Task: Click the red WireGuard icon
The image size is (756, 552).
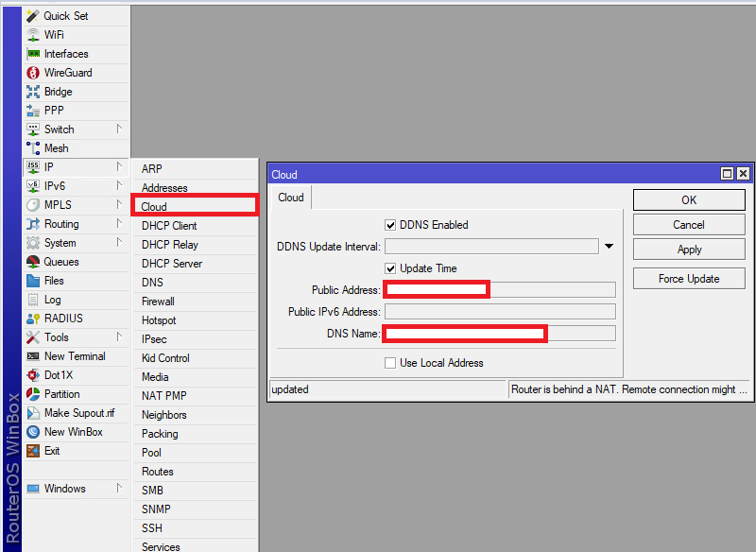Action: click(33, 73)
